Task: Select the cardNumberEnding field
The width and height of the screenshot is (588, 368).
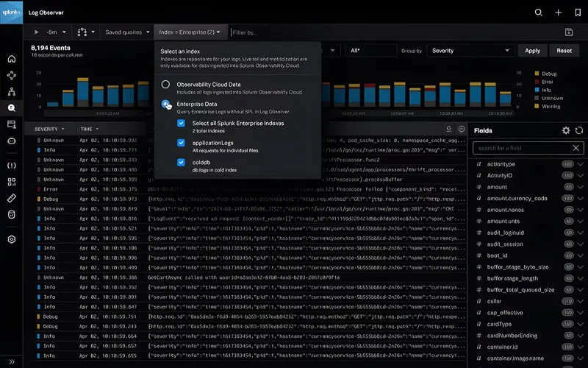Action: [512, 336]
